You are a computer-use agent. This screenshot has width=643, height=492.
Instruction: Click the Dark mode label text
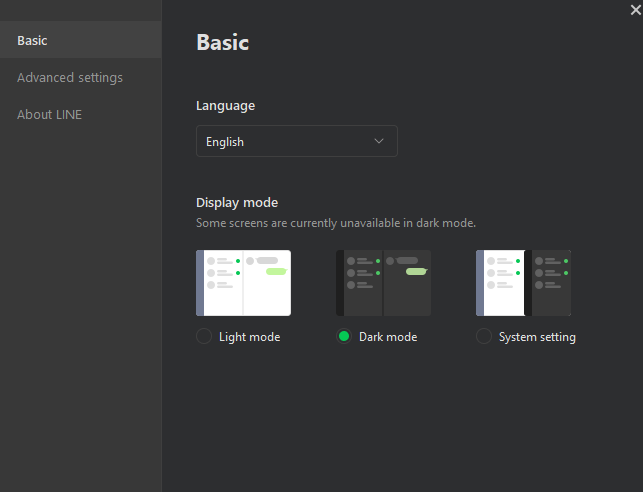[388, 337]
